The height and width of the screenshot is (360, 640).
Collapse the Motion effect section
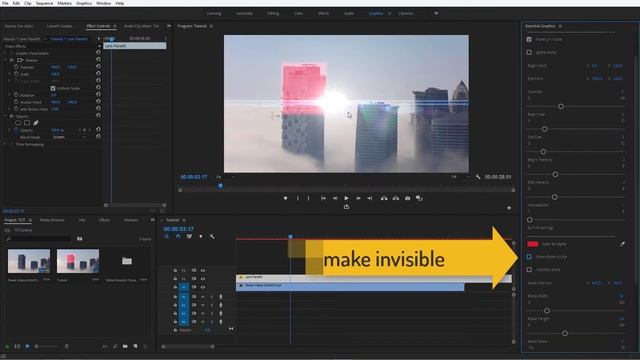point(6,60)
